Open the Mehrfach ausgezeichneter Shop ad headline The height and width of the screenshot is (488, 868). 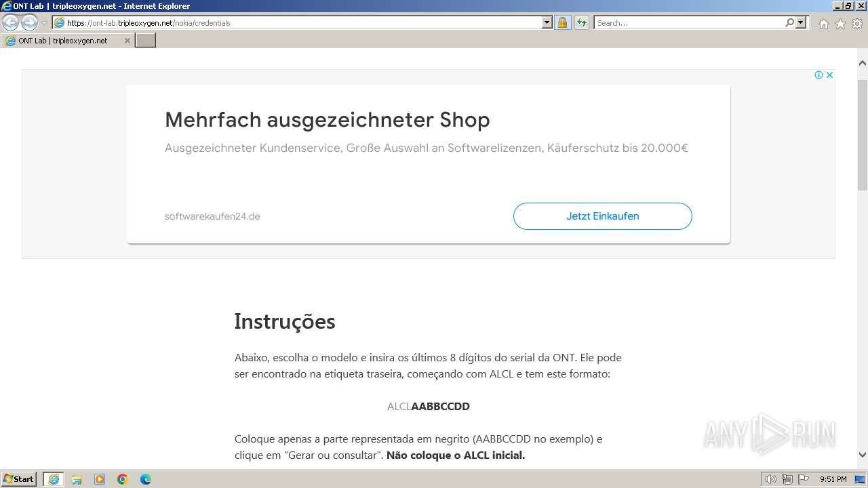[x=328, y=120]
